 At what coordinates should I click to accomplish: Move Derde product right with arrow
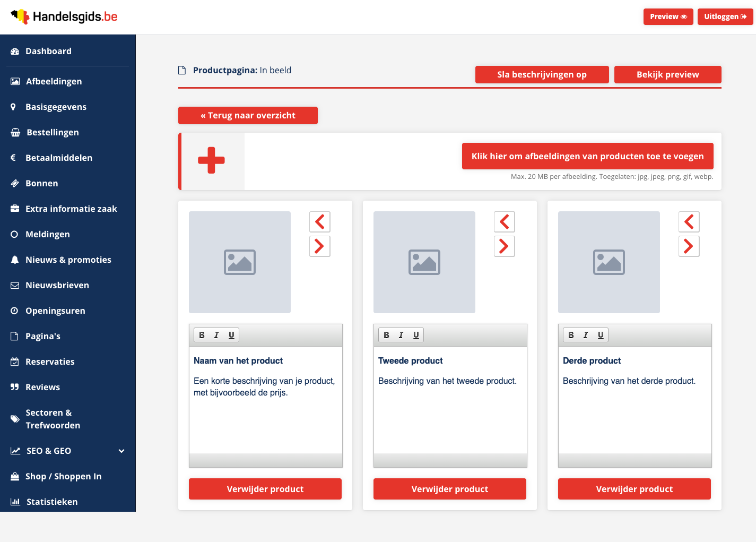pyautogui.click(x=689, y=246)
